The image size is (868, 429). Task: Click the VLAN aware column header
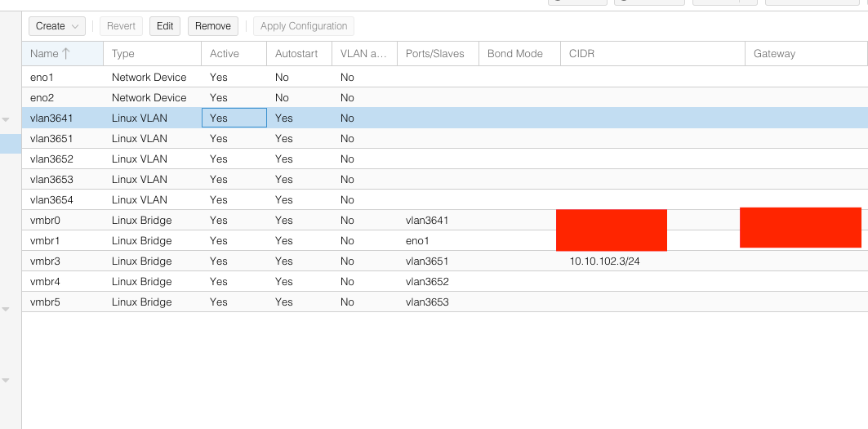point(365,54)
